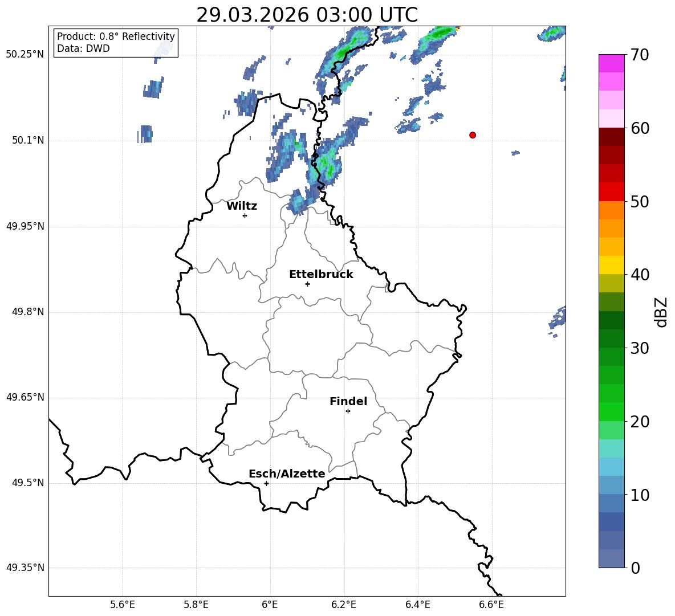Click the 40 label on the colorbar
Screen dimensions: 675x616
coord(640,275)
